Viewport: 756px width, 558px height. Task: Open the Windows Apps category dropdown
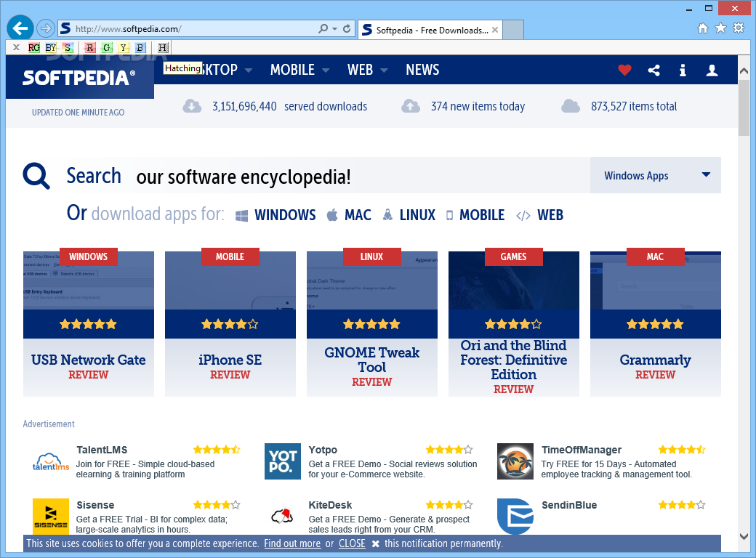(x=656, y=175)
